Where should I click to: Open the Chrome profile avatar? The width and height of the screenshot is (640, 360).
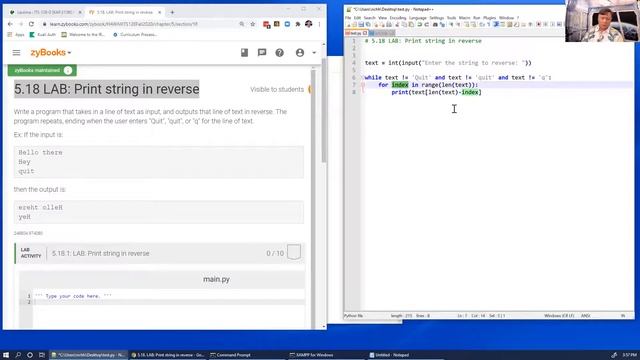tap(309, 24)
